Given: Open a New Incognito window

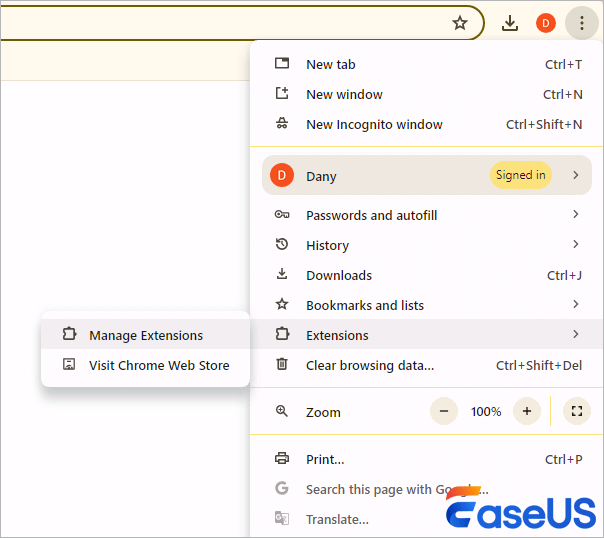Looking at the screenshot, I should pos(373,124).
